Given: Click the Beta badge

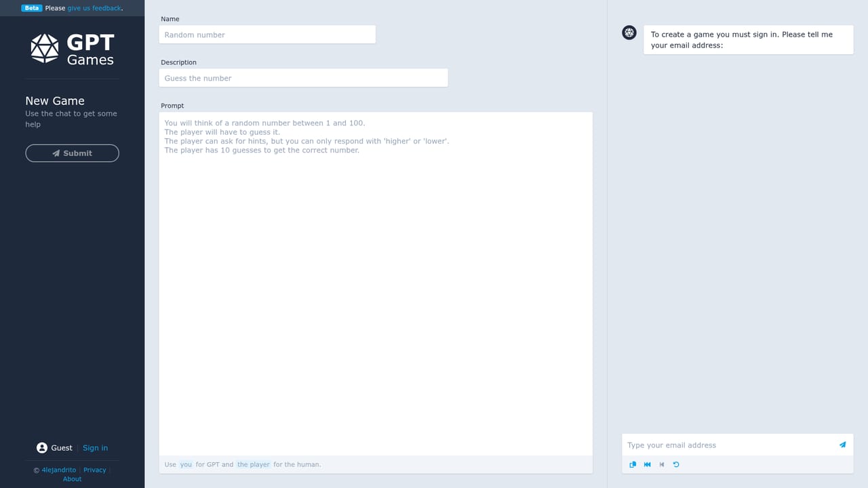Looking at the screenshot, I should click(x=32, y=8).
